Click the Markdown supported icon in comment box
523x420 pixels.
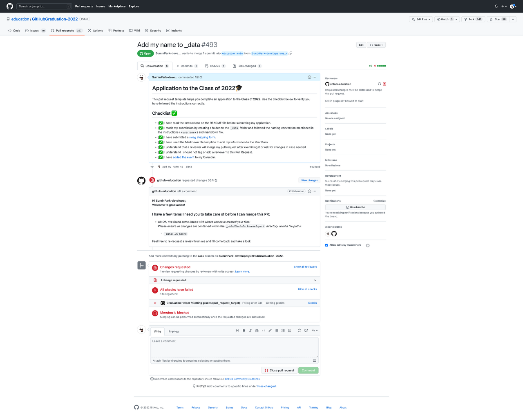coord(315,360)
